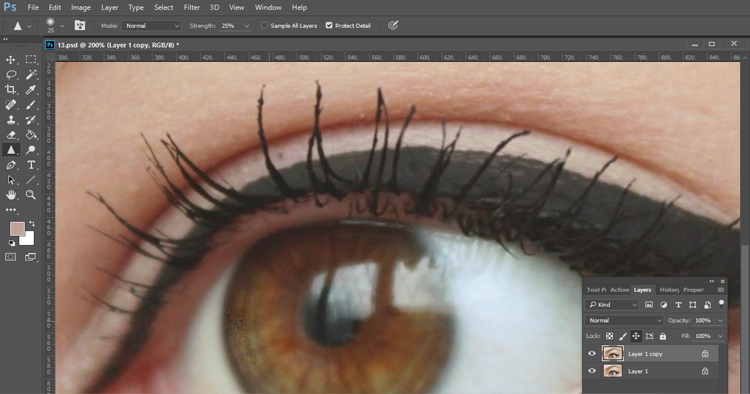The height and width of the screenshot is (394, 750).
Task: Open the layer blend mode Normal dropdown
Action: 624,320
